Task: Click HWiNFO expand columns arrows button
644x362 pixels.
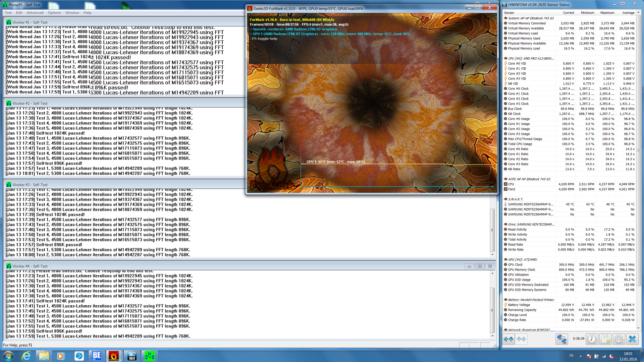Action: tap(508, 339)
